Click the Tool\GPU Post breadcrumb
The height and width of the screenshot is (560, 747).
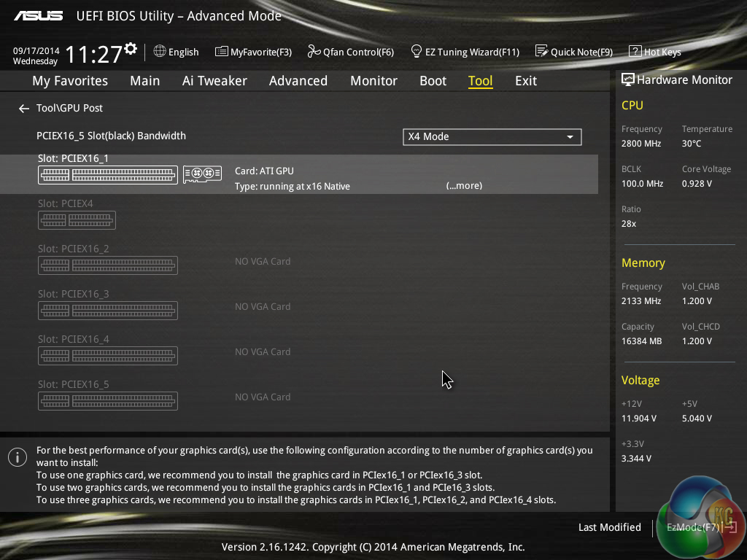[69, 108]
